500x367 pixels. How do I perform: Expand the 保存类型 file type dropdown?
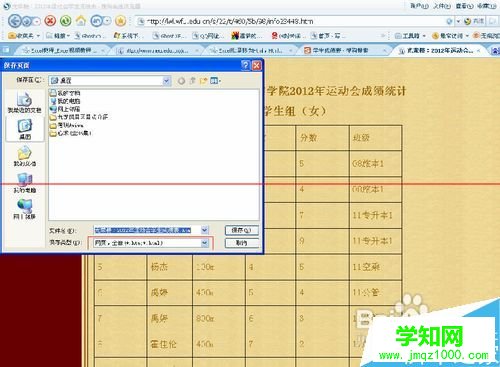pyautogui.click(x=205, y=243)
